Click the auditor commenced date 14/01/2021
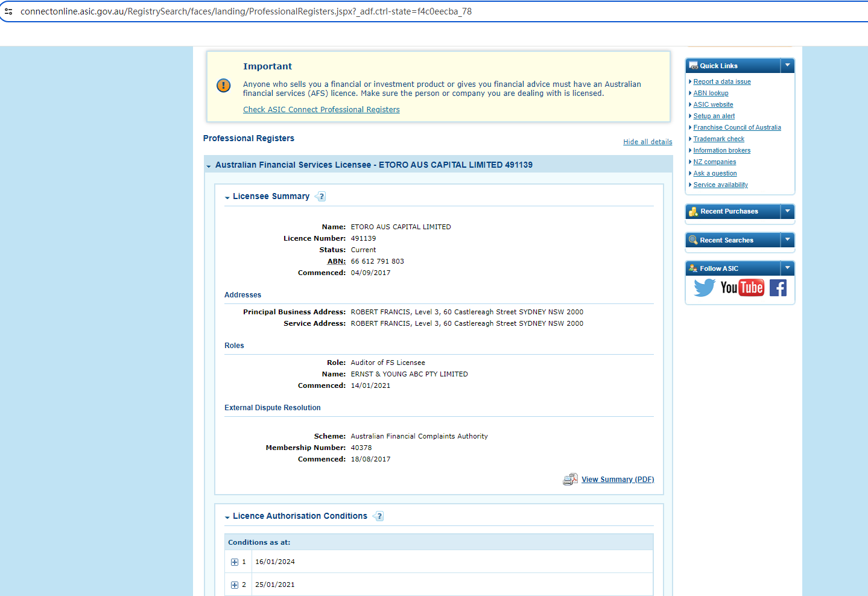 coord(371,385)
